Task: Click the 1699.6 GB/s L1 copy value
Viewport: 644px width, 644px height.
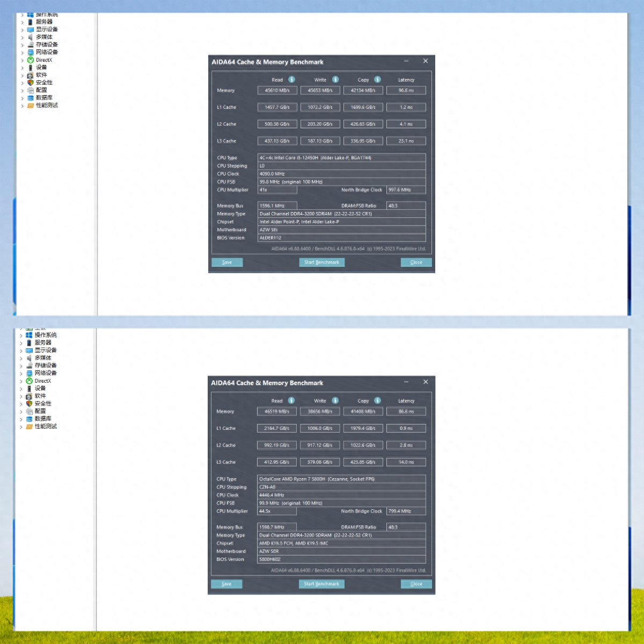Action: 363,107
